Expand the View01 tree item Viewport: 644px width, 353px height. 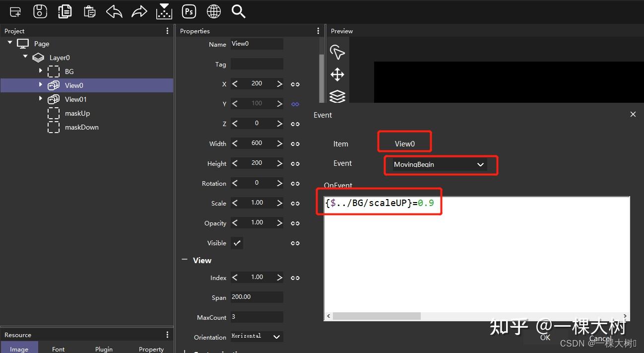[40, 99]
